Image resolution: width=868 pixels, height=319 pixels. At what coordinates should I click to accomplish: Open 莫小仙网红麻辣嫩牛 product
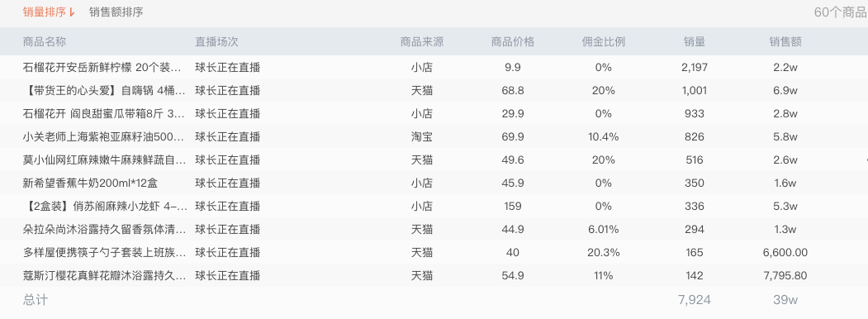tap(105, 160)
